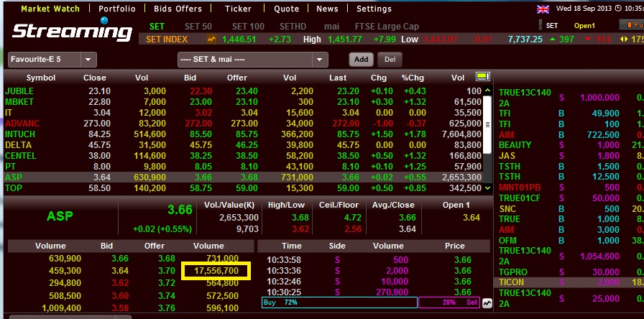Click SNC in the ticker list

point(507,208)
